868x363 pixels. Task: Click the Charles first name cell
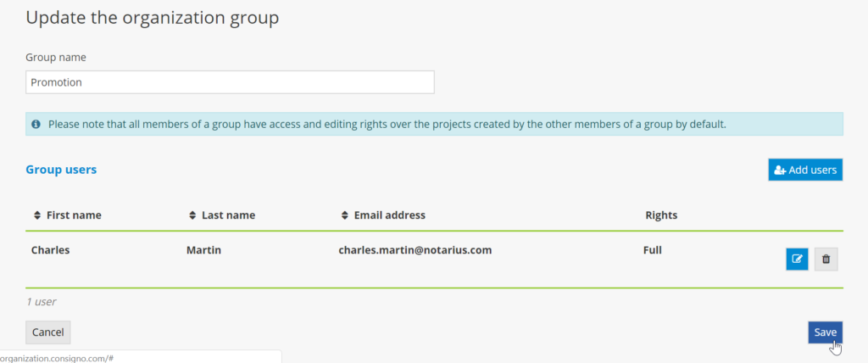[x=51, y=250]
